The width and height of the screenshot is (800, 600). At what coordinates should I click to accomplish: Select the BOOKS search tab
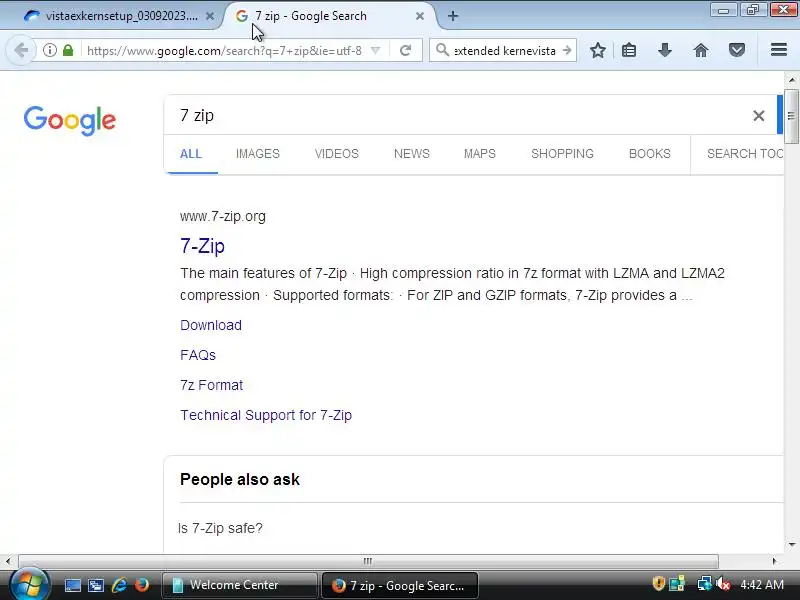(x=649, y=154)
